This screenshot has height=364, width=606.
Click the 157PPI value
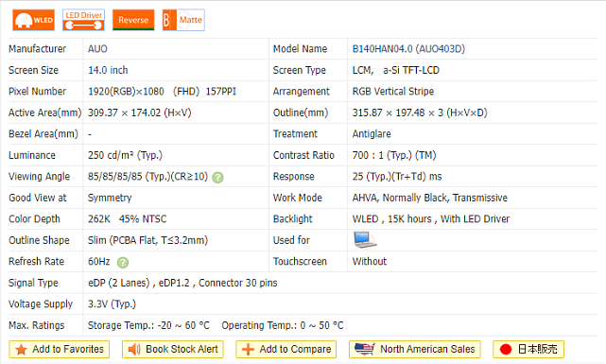pyautogui.click(x=220, y=92)
